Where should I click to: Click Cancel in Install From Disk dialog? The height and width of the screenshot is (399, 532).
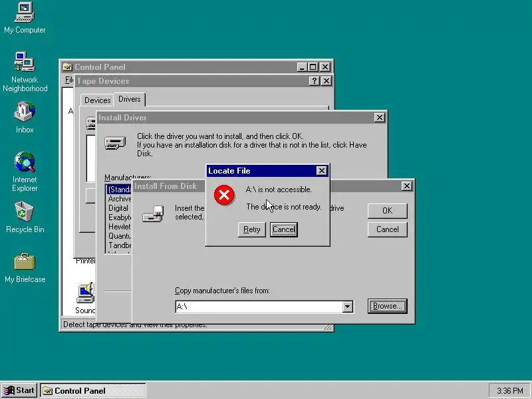[388, 229]
